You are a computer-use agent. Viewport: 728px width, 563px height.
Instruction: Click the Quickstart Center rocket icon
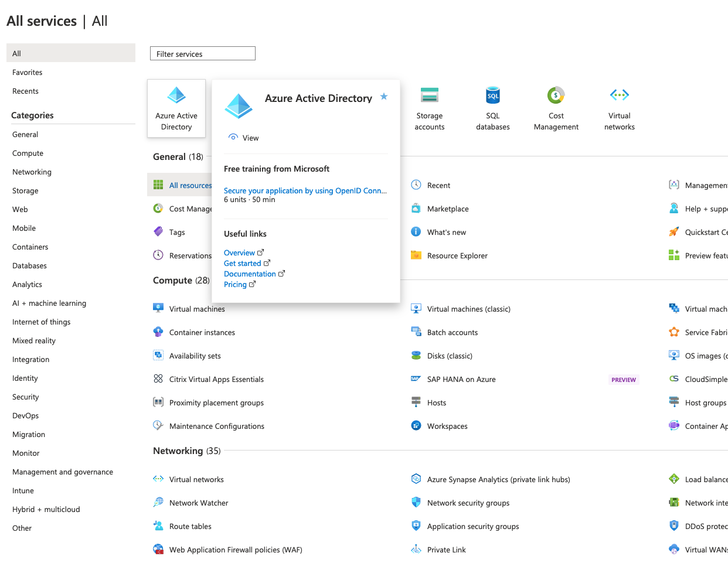click(674, 231)
